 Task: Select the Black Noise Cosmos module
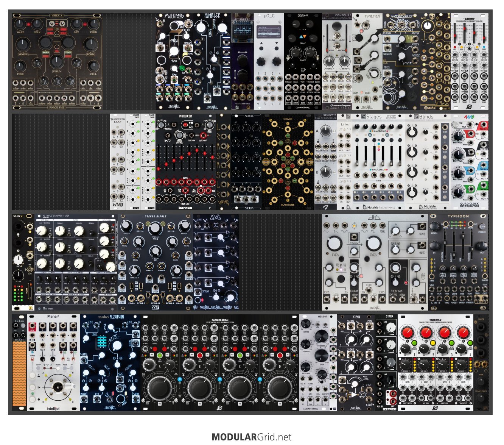point(288,162)
